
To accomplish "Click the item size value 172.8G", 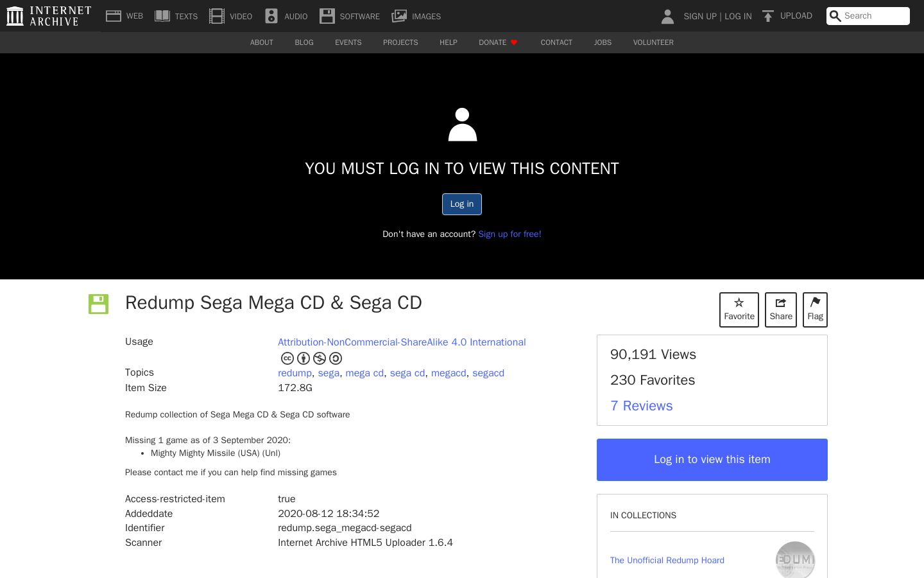I will pyautogui.click(x=295, y=388).
